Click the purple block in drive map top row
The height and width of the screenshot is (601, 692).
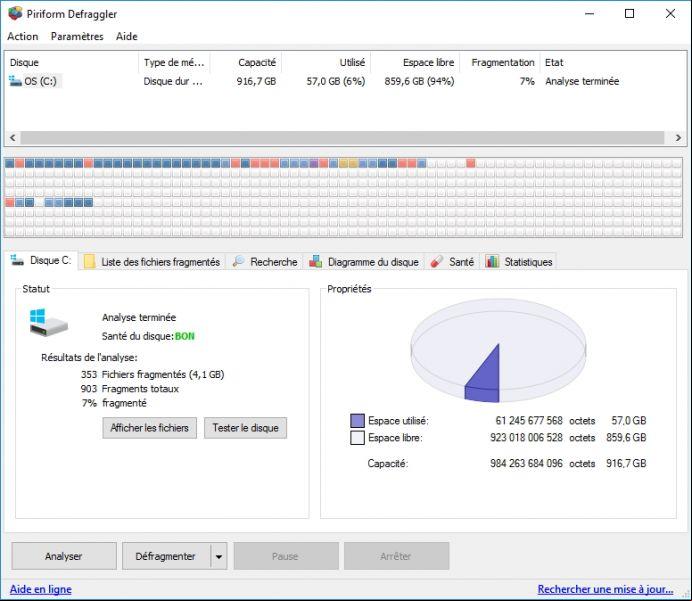314,163
